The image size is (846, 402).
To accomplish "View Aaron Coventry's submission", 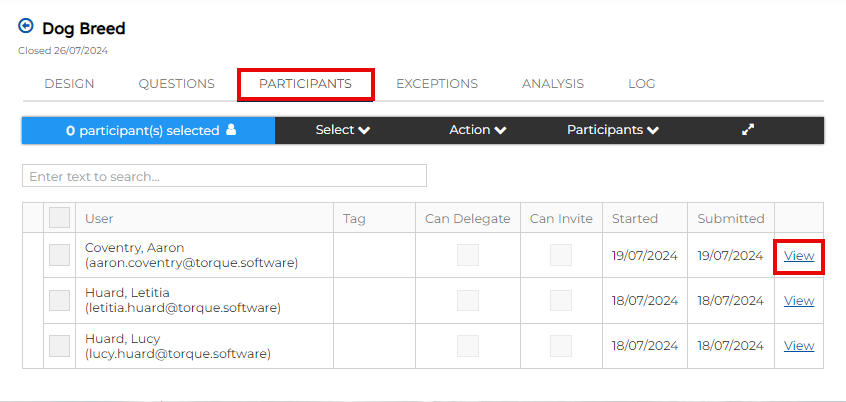I will pos(799,255).
